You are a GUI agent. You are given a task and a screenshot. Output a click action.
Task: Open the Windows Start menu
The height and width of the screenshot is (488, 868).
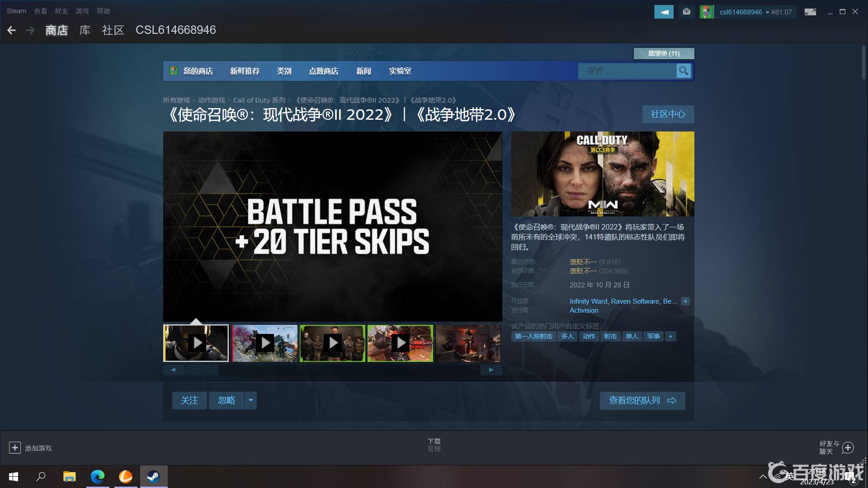[14, 477]
